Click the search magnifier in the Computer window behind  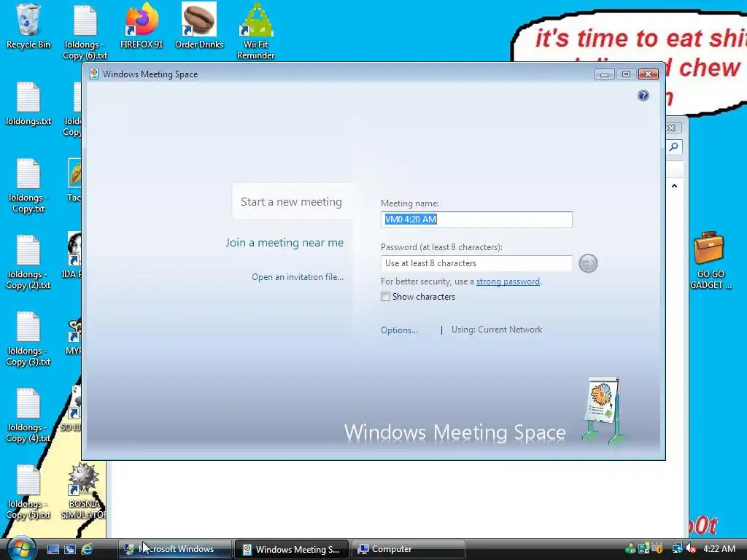tap(673, 147)
